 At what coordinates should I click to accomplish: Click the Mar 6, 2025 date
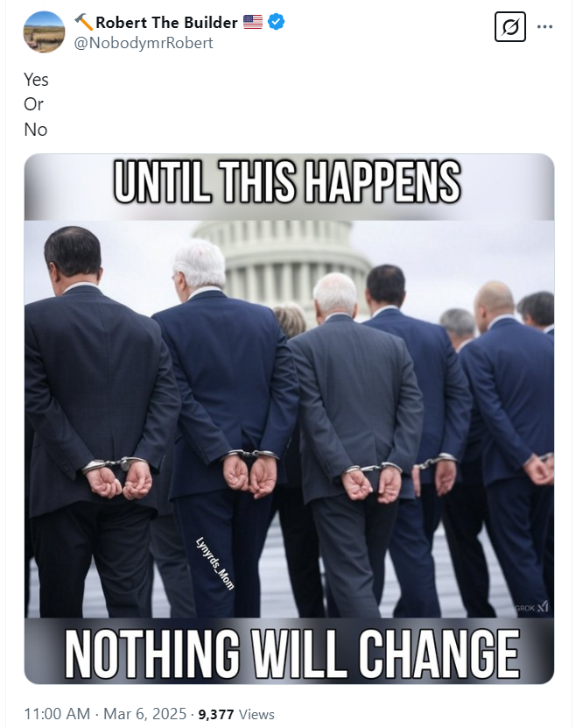click(x=144, y=714)
